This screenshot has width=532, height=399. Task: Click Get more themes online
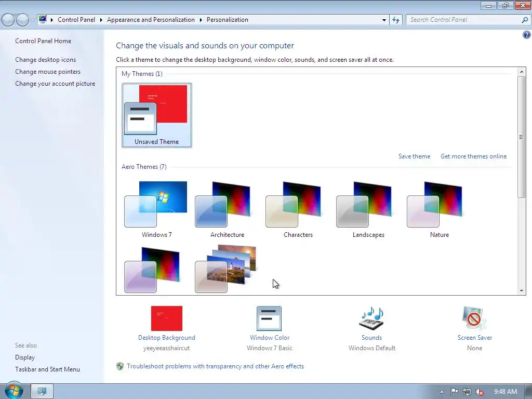pos(473,156)
